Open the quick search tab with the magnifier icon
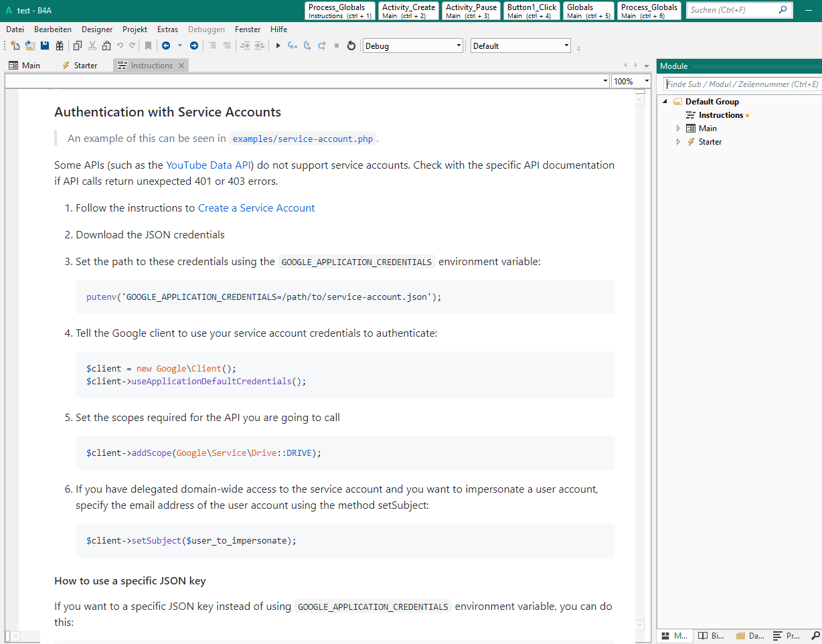The height and width of the screenshot is (644, 822). (x=816, y=636)
